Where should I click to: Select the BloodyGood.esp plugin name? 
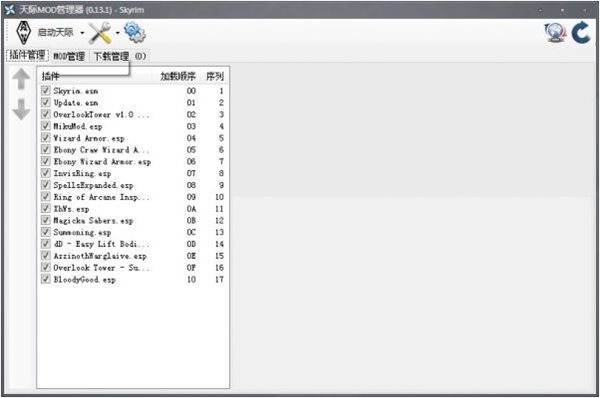coord(84,280)
